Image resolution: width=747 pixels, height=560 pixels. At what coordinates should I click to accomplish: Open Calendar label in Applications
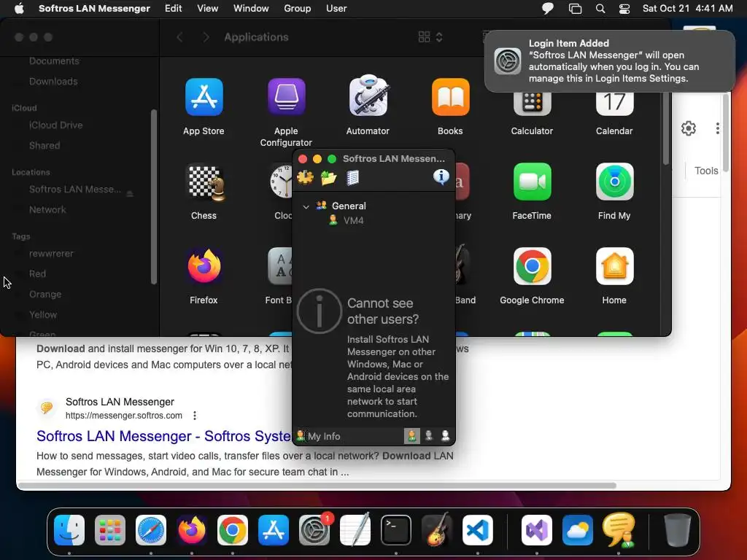click(614, 131)
